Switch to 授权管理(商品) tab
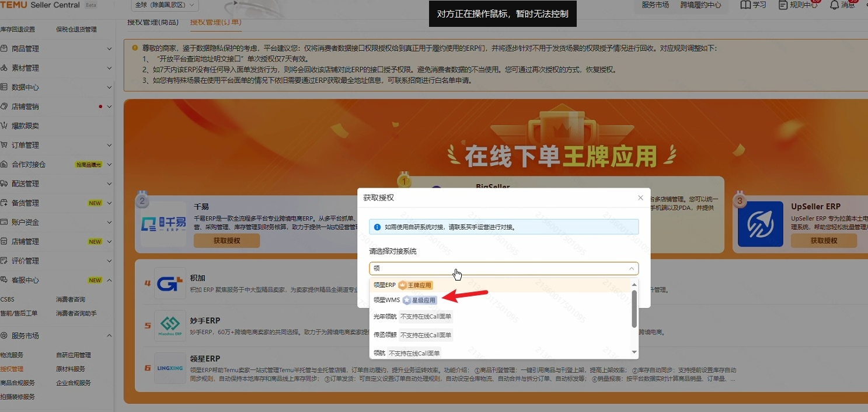The image size is (868, 412). (x=154, y=22)
